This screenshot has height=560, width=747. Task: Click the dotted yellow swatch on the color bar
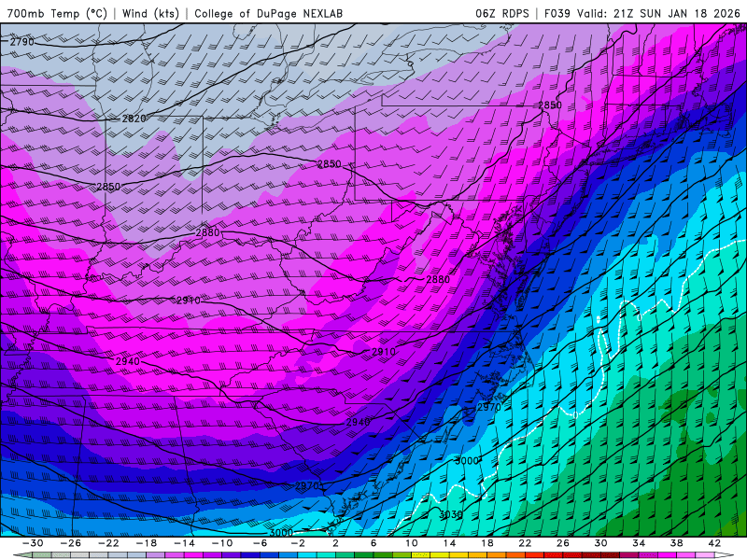click(421, 555)
